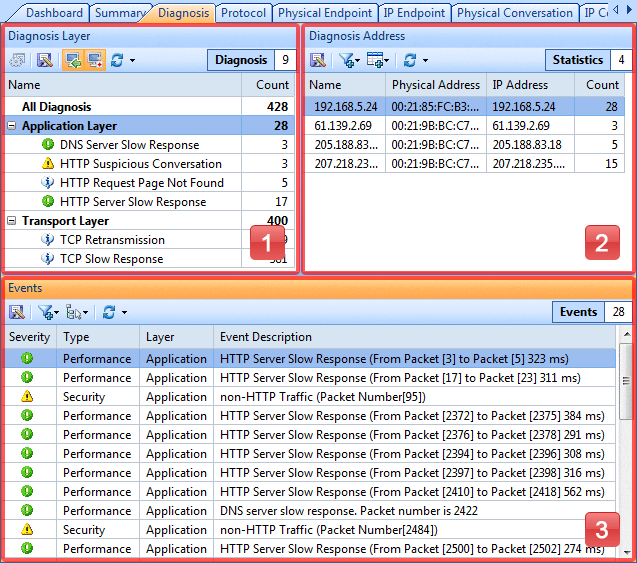Click the HTTP Suspicious Conversation warning icon
This screenshot has height=563, width=637.
[x=47, y=164]
